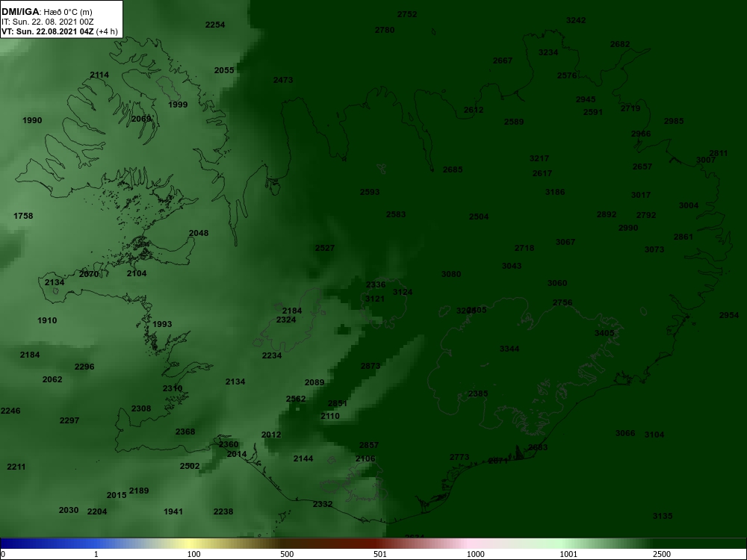Click the 100 label on the color scale
Screen dimensions: 747x560
(x=194, y=554)
